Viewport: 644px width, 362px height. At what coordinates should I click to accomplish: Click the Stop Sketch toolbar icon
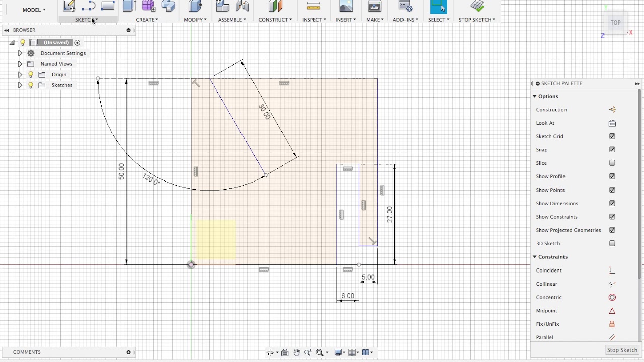(477, 6)
